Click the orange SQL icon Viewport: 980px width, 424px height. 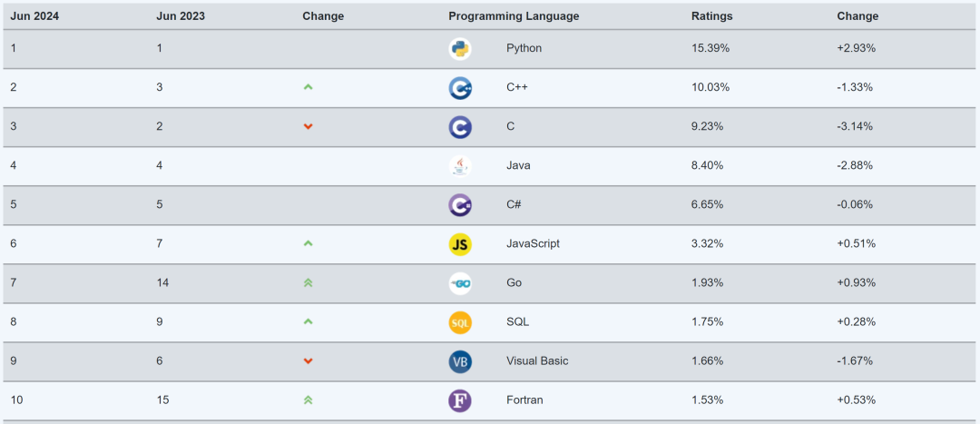[x=460, y=322]
